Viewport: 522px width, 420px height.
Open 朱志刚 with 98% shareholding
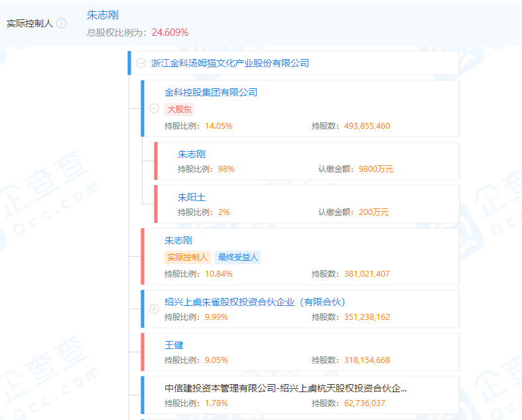pos(192,154)
